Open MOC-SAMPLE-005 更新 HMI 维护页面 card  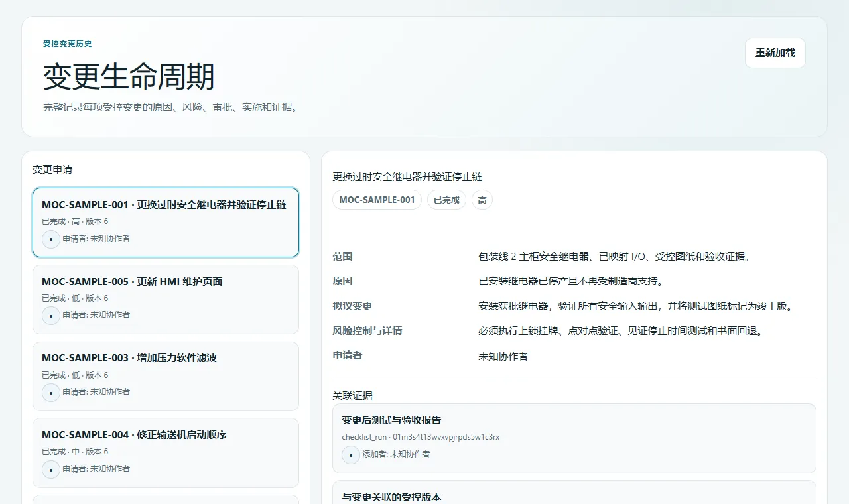click(166, 299)
